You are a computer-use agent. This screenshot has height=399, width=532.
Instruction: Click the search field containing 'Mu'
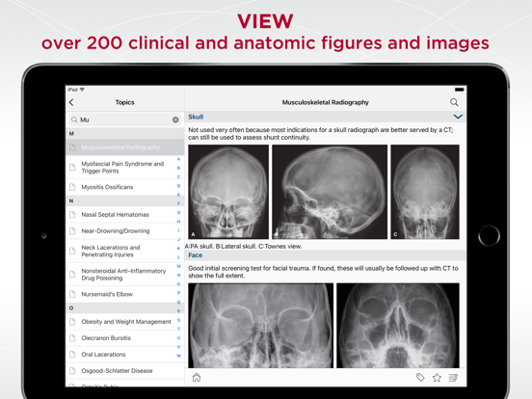pos(125,120)
